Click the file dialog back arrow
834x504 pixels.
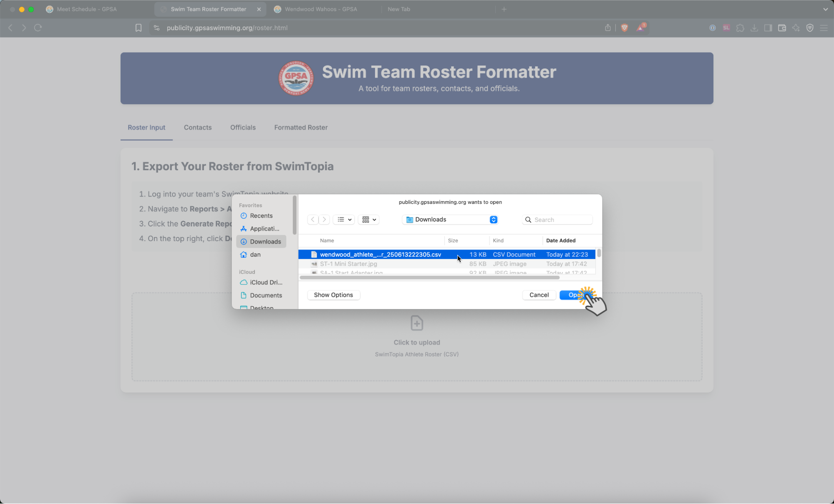point(313,219)
